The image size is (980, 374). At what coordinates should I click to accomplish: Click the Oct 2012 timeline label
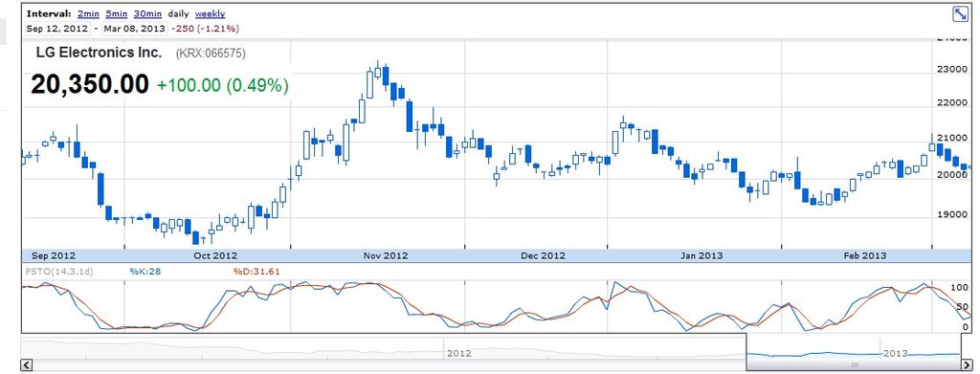[x=215, y=255]
